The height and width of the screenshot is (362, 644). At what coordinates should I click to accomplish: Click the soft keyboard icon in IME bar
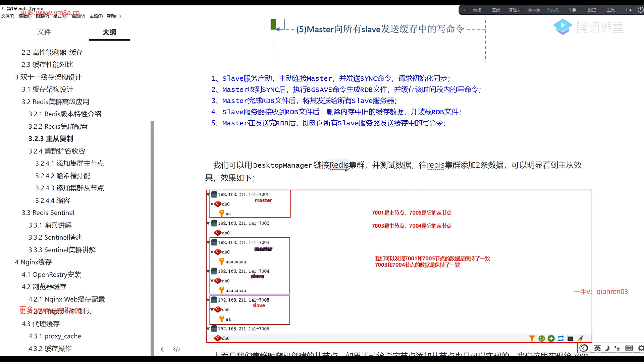(x=629, y=348)
